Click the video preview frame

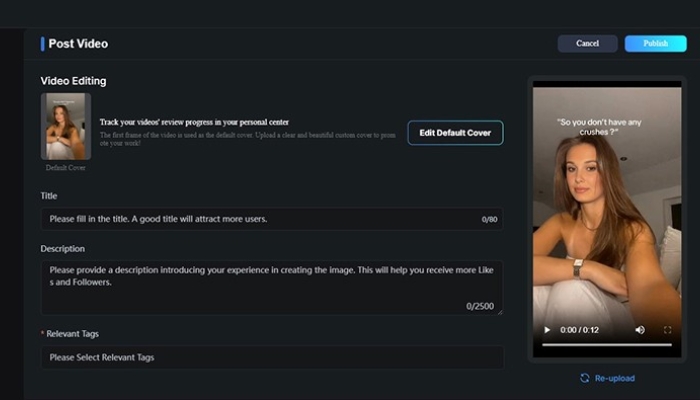tap(606, 200)
